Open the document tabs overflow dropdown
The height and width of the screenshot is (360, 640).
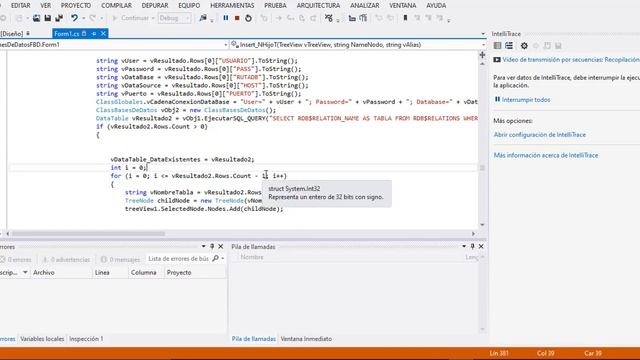tap(483, 34)
